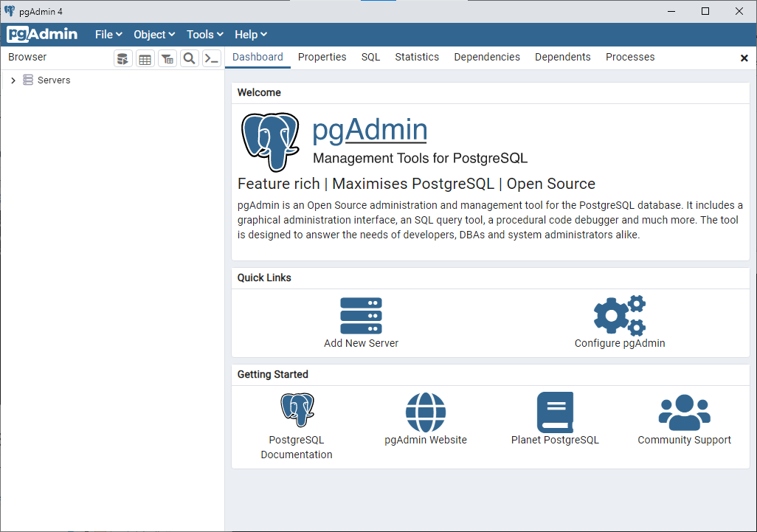Viewport: 757px width, 532px height.
Task: Click the Quick Links section heading
Action: click(264, 277)
